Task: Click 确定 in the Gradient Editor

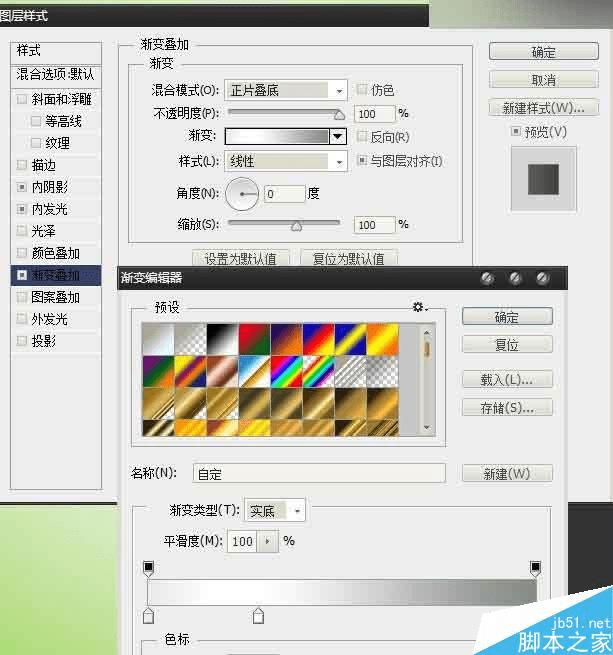Action: 507,317
